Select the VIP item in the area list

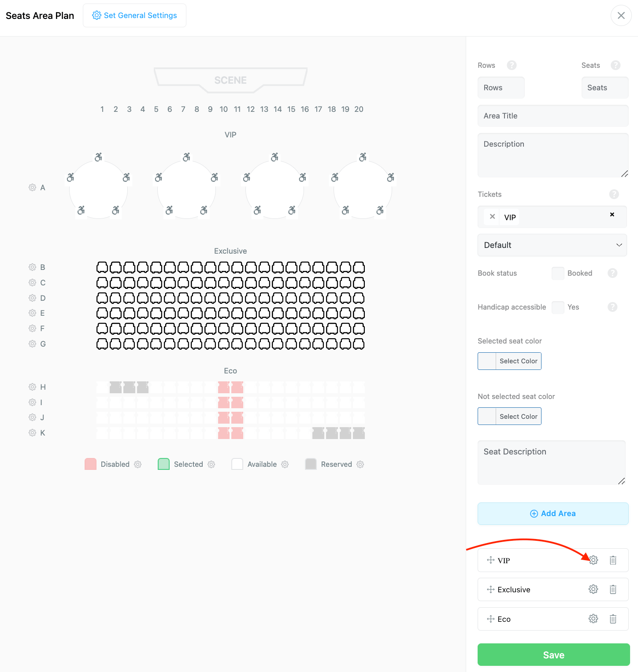(504, 561)
